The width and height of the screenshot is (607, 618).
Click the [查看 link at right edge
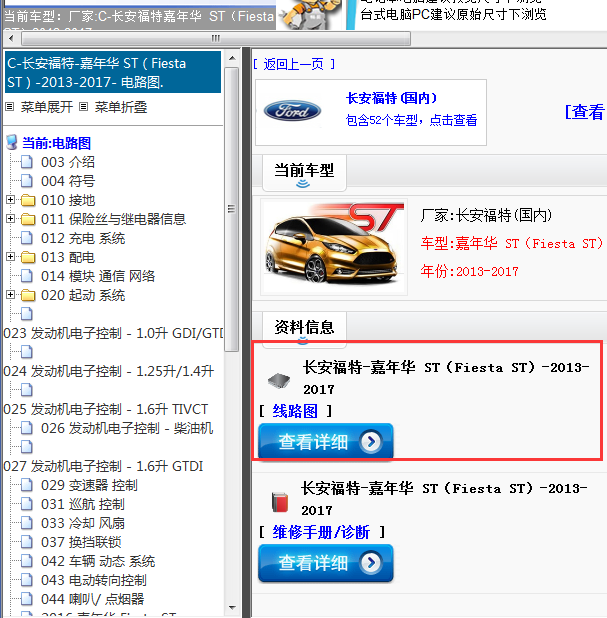click(x=585, y=112)
